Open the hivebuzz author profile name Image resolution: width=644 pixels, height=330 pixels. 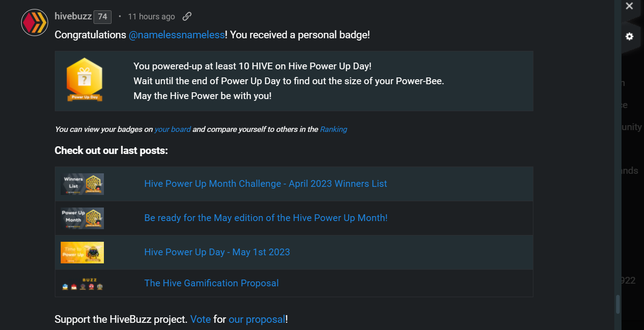point(73,17)
